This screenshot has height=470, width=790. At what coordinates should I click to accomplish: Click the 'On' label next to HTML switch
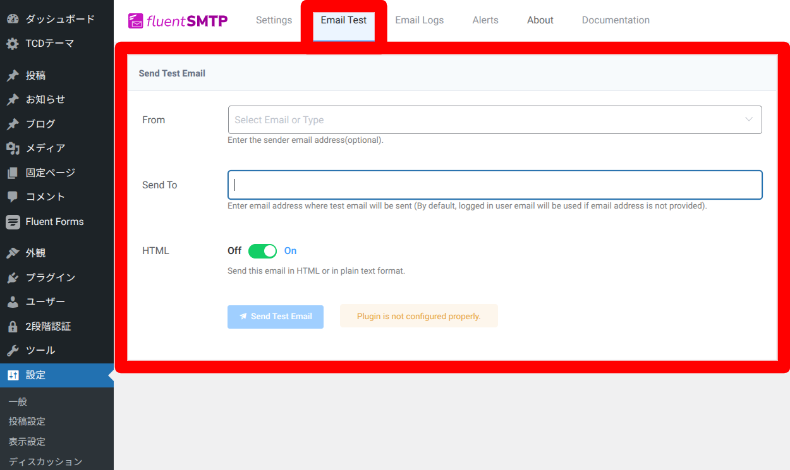(x=290, y=251)
